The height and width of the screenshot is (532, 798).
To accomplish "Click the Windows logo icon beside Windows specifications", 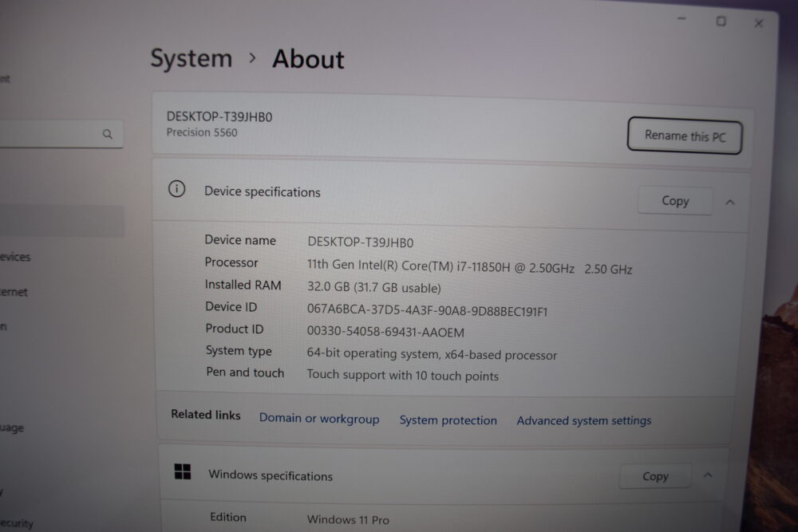I will (x=182, y=471).
